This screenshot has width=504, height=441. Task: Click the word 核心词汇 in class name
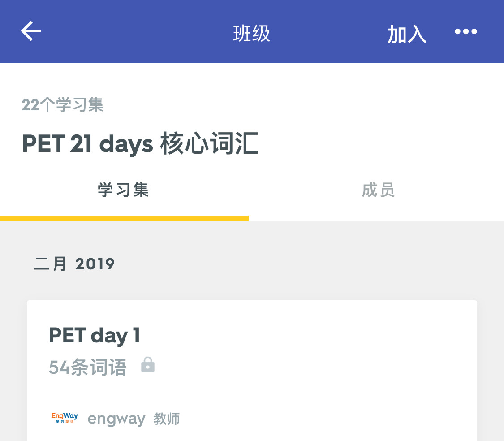pos(209,144)
